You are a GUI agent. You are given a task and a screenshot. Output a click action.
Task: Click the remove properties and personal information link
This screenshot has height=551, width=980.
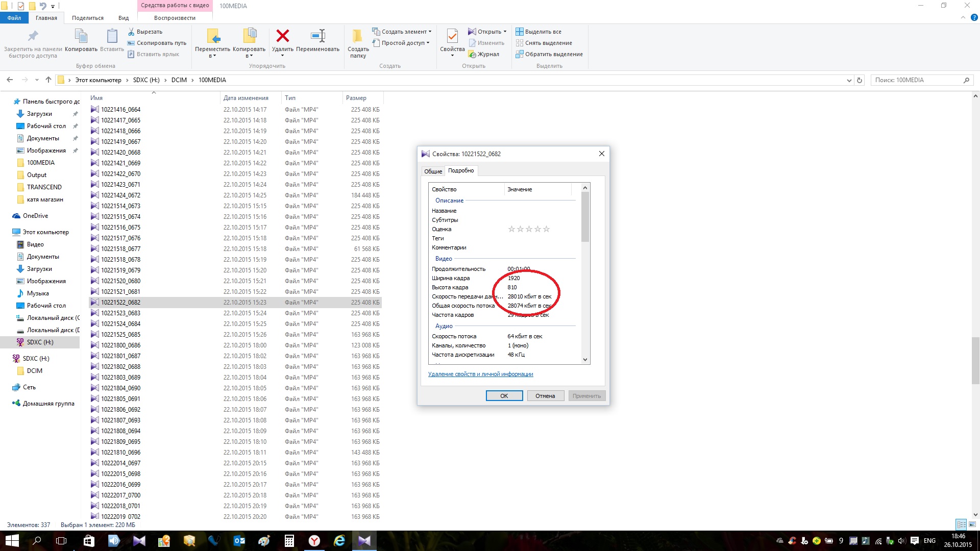(480, 374)
